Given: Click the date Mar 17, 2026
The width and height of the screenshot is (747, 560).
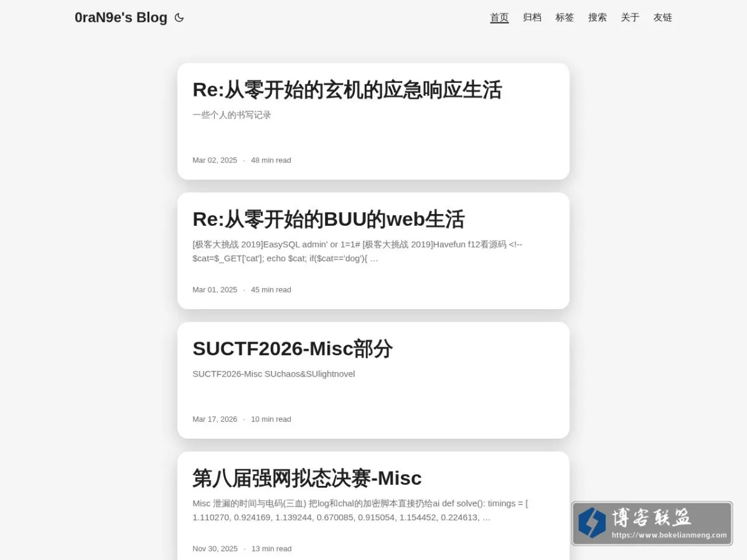Looking at the screenshot, I should point(215,419).
